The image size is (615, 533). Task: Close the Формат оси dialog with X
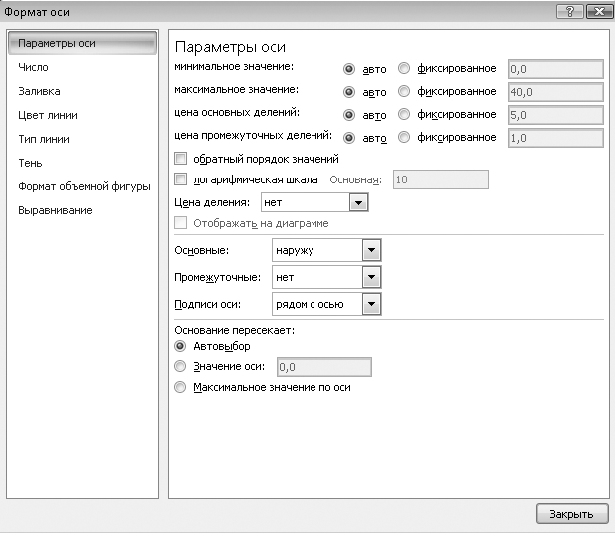599,12
